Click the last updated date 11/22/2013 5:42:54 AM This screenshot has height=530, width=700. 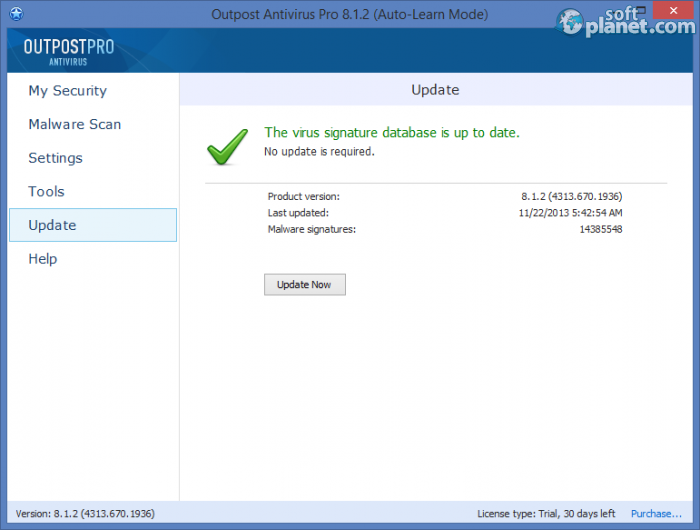pyautogui.click(x=570, y=213)
